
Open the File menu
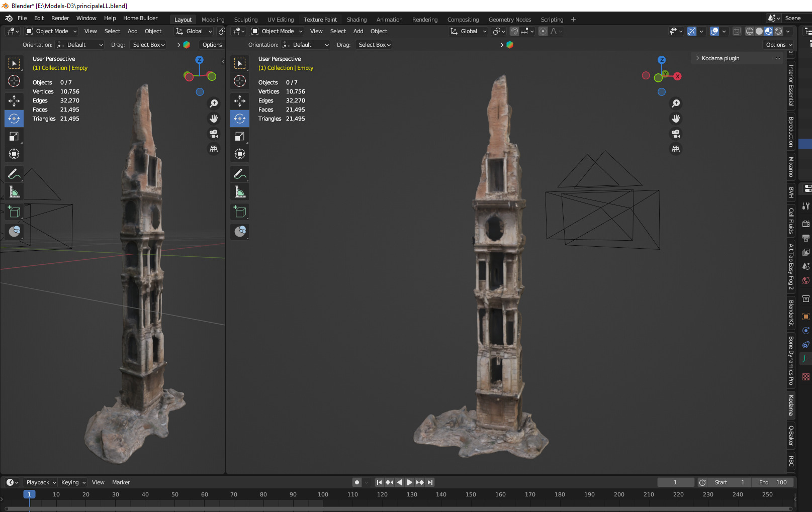pos(22,18)
